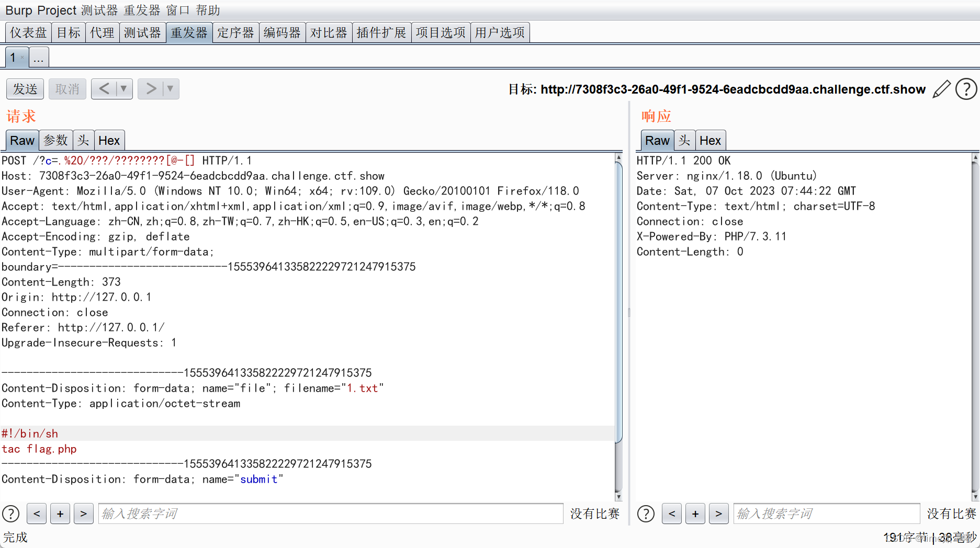Image resolution: width=980 pixels, height=548 pixels.
Task: Switch to the 代理 tab
Action: click(102, 32)
